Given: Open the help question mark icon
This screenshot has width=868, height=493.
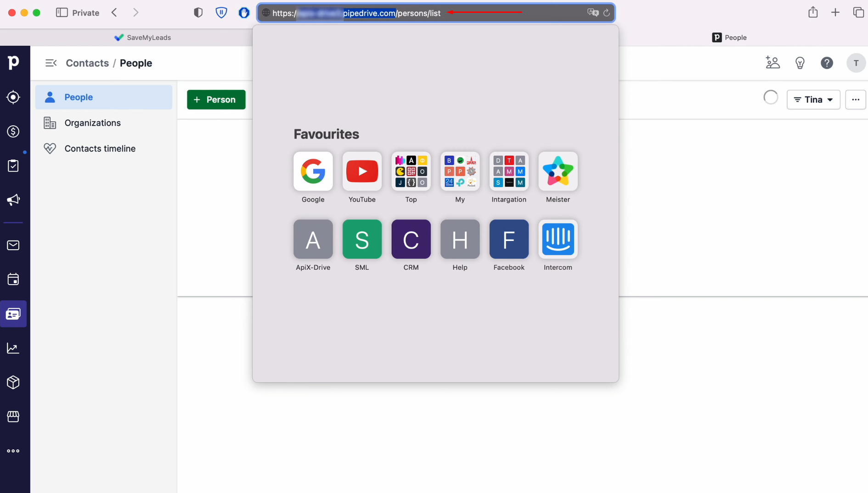Looking at the screenshot, I should point(827,63).
